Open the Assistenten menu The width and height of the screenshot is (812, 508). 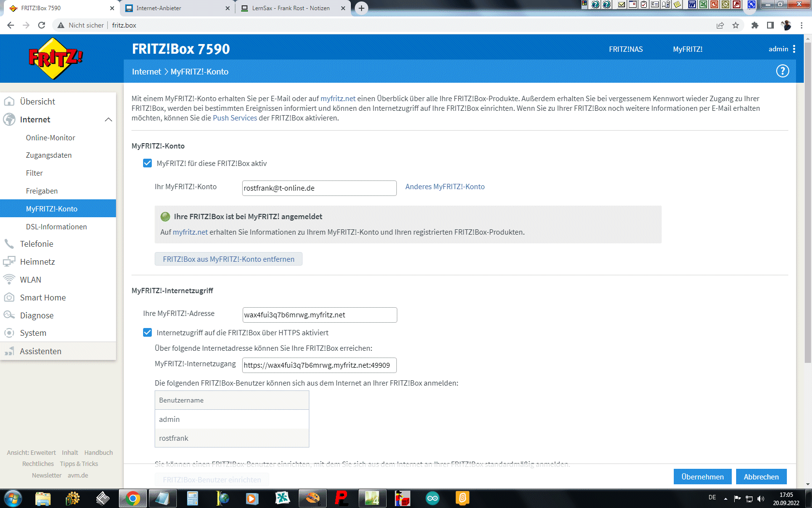(x=58, y=351)
